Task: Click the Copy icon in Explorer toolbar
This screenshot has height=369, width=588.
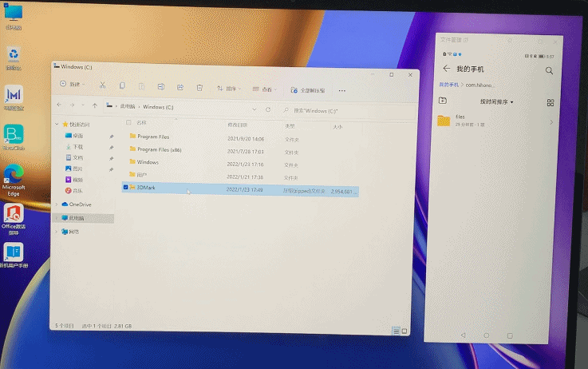Action: click(x=122, y=85)
